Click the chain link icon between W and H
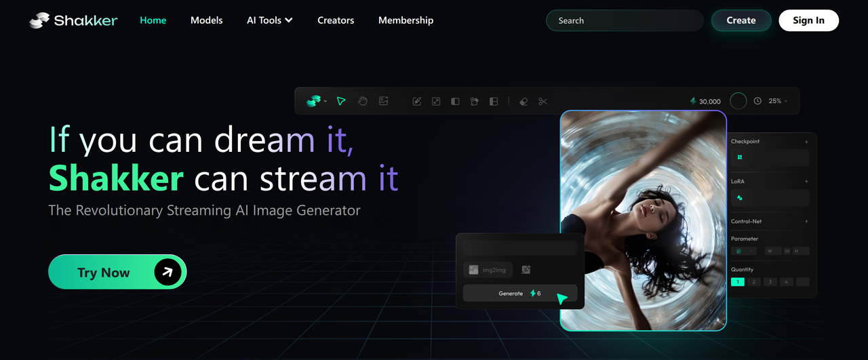The height and width of the screenshot is (360, 868). click(787, 251)
